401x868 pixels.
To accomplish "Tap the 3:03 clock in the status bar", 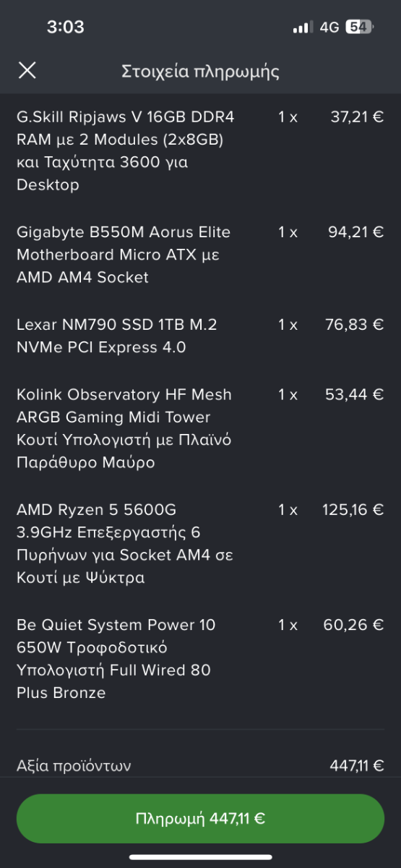I will pyautogui.click(x=65, y=27).
